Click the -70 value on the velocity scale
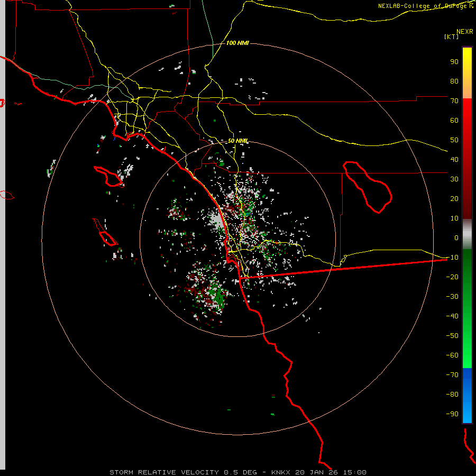This screenshot has height=476, width=476. (452, 375)
